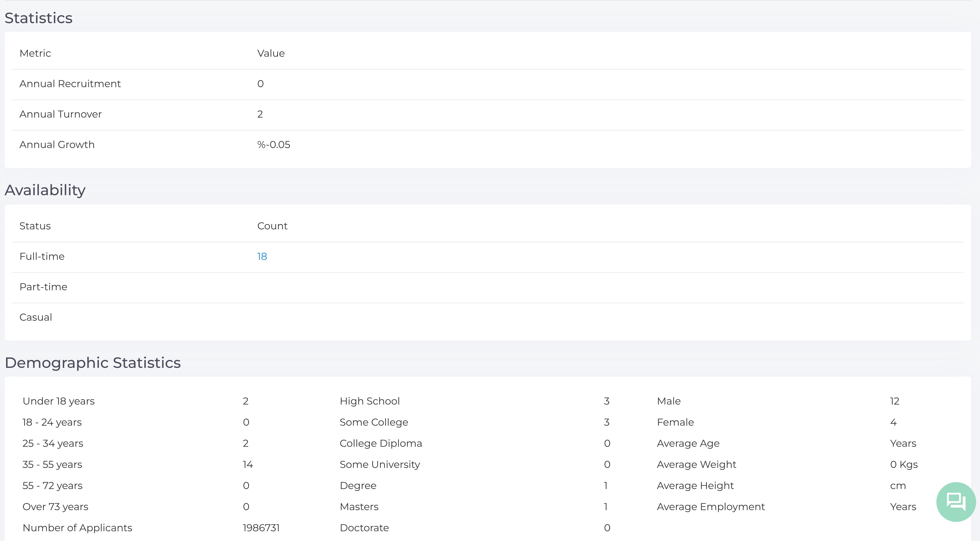Click the 35 - 55 years value '14'
Viewport: 980px width, 541px height.
tap(248, 464)
